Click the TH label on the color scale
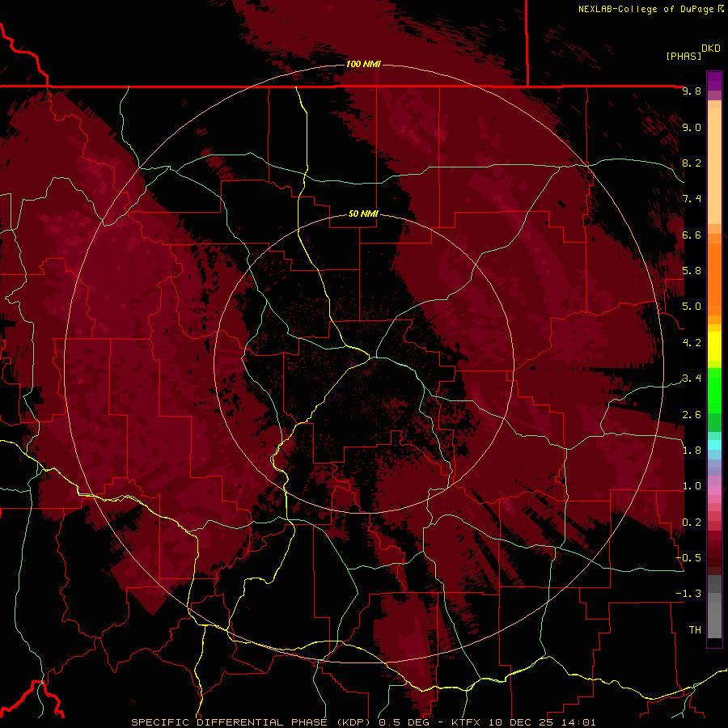This screenshot has height=728, width=728. 695,630
